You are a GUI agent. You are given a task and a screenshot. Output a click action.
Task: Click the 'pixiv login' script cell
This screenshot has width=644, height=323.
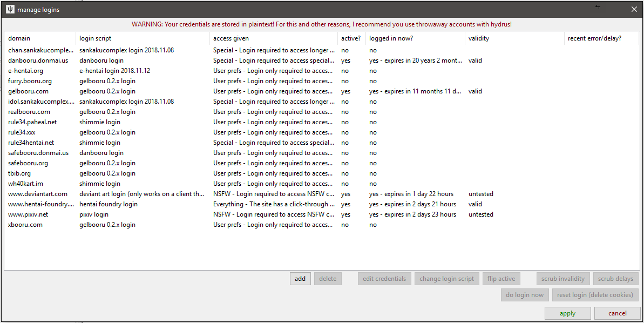tap(94, 214)
